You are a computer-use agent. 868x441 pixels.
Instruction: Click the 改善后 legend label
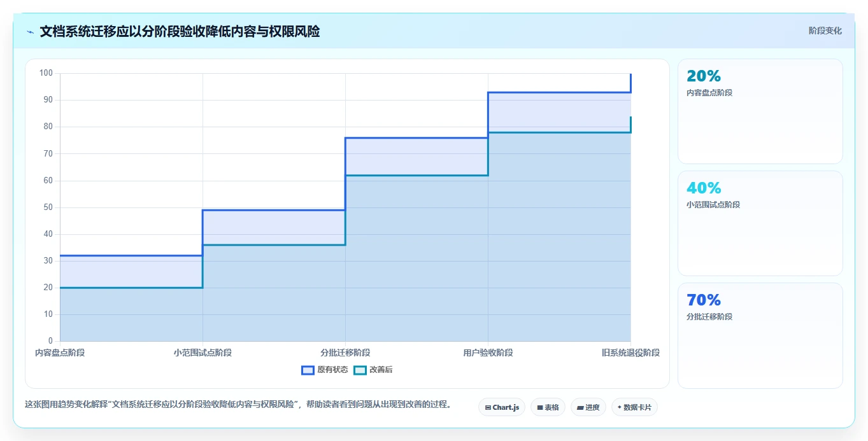coord(381,370)
